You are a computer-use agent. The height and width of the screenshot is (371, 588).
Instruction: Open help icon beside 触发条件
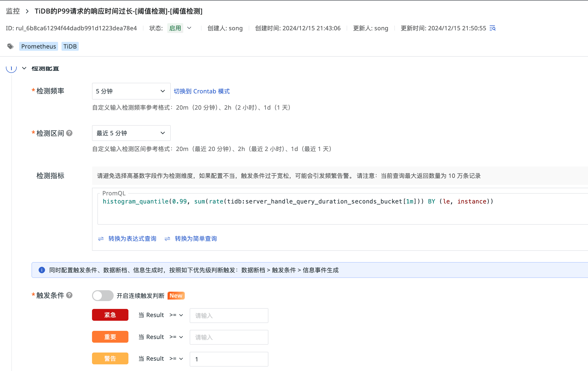[69, 295]
